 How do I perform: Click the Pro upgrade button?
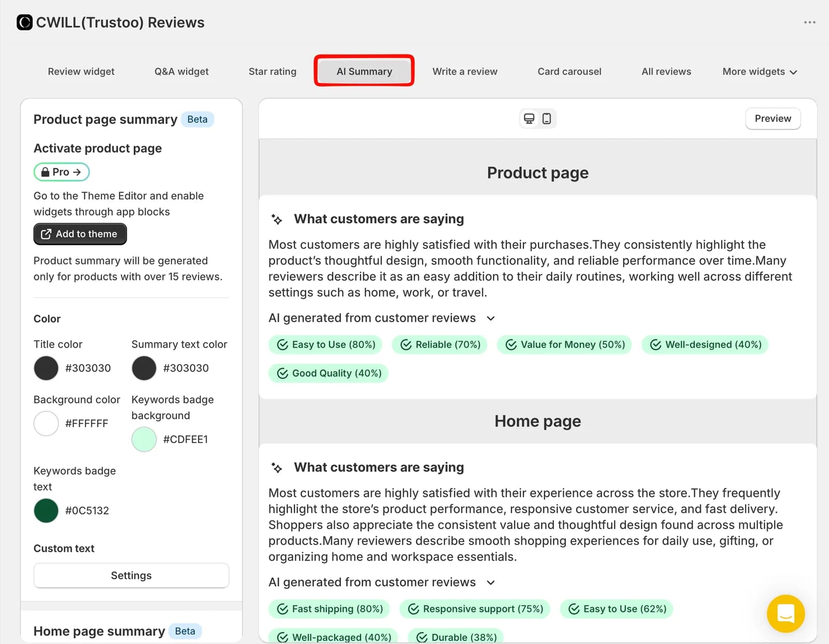(x=62, y=172)
